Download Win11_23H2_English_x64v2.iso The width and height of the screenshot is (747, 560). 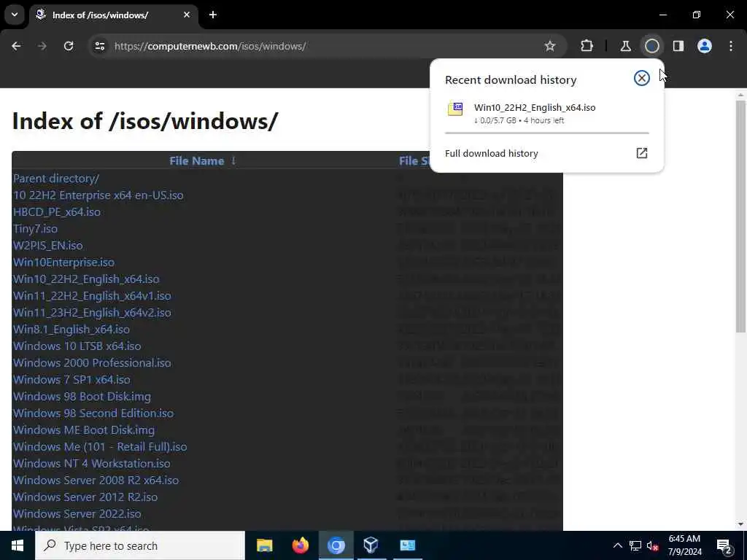click(x=92, y=312)
